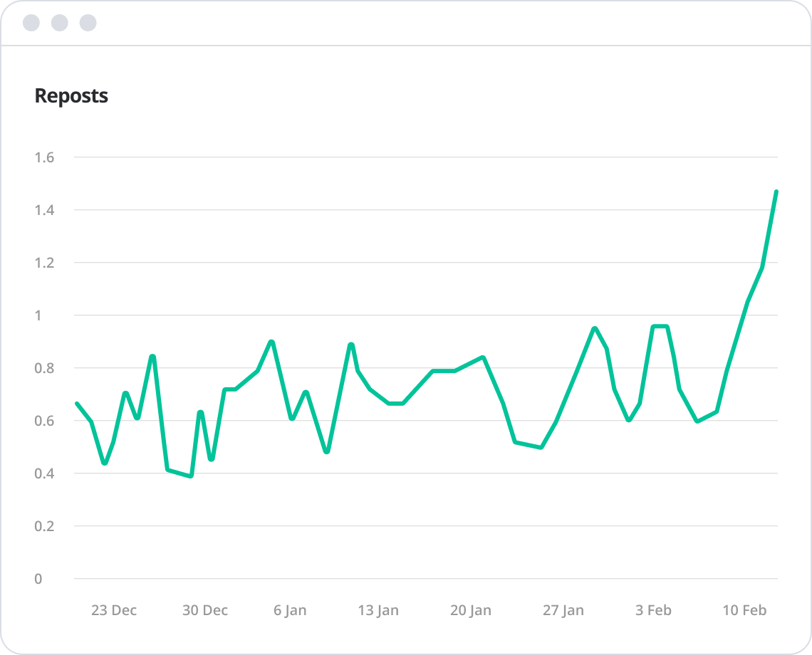Select the 10 Feb date label
Screen dimensions: 812x655
745,610
